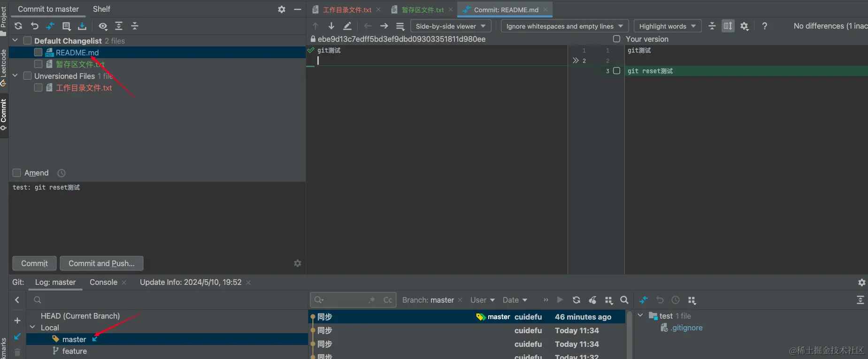
Task: Click the branches search field
Action: pyautogui.click(x=167, y=300)
